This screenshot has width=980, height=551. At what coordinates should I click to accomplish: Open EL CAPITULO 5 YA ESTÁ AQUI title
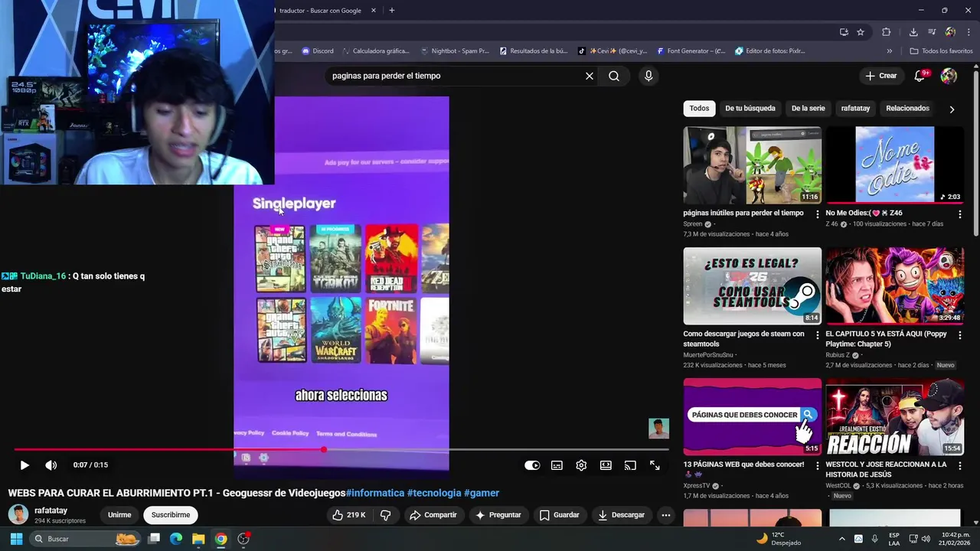click(x=886, y=339)
